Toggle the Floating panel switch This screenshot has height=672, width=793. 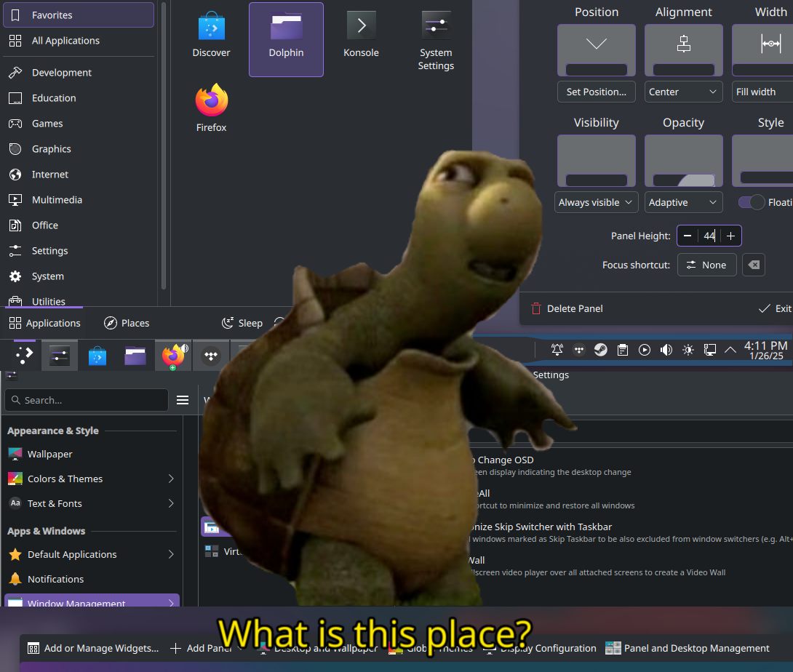751,202
